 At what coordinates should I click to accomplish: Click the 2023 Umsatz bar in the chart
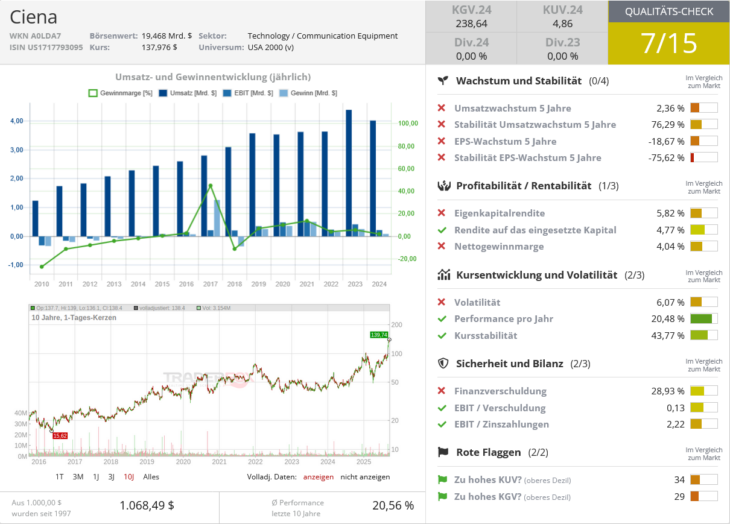click(349, 173)
